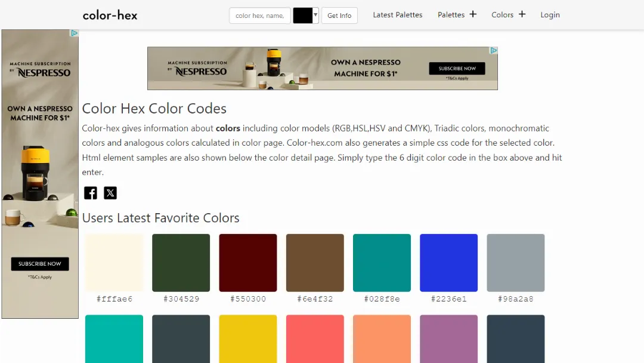Open the #2236e1 color code link
Viewport: 644px width, 363px height.
point(448,299)
